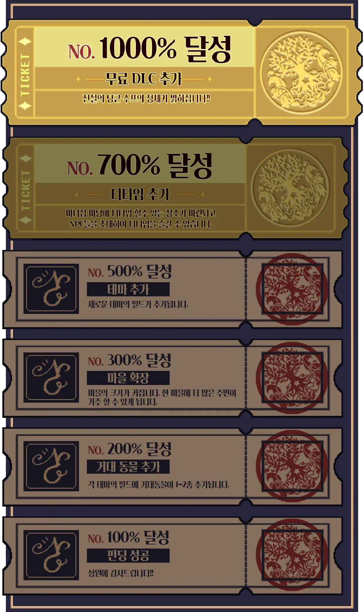The width and height of the screenshot is (364, 612).
Task: Click the swirl logo on the 200% ticket
Action: [51, 466]
